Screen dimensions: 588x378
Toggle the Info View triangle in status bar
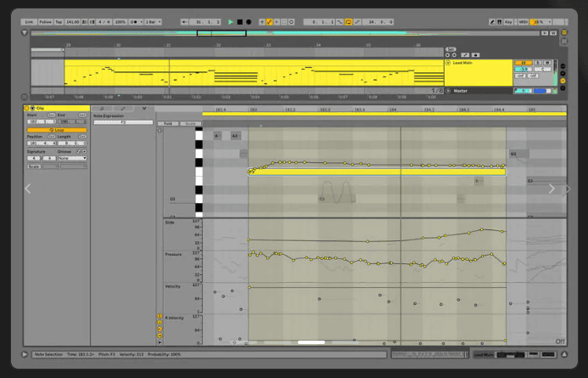(x=25, y=354)
